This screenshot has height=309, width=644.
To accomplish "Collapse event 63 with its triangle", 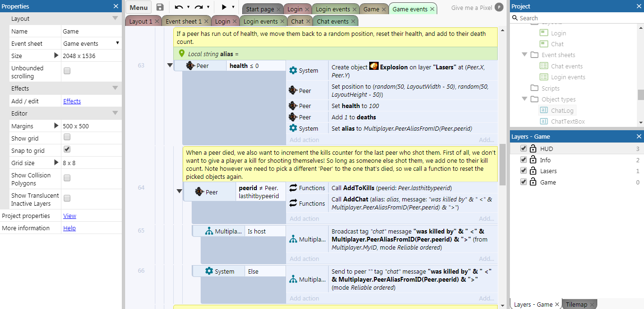I will [x=170, y=66].
